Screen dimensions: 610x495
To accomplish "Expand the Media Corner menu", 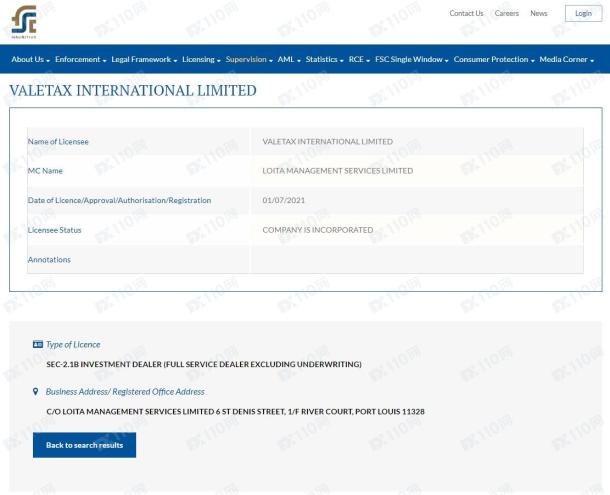I will (x=567, y=60).
